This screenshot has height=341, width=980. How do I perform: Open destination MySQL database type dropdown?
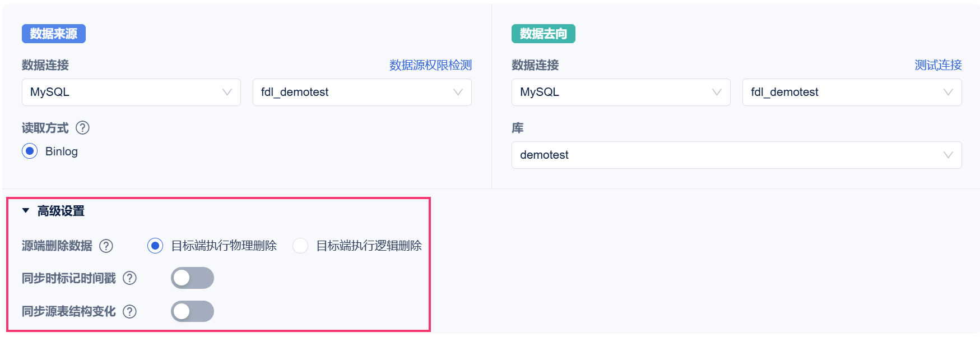point(621,92)
